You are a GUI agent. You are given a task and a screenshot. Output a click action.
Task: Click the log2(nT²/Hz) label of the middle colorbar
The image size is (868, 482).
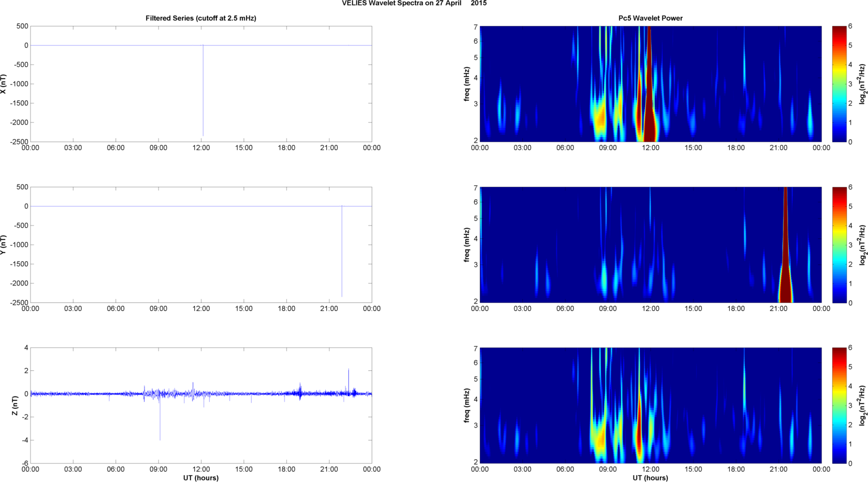pos(863,245)
